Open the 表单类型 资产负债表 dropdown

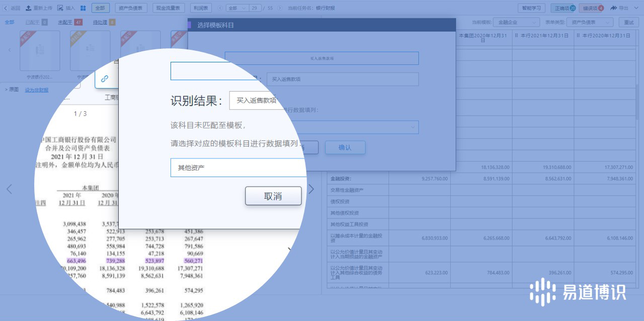click(590, 22)
